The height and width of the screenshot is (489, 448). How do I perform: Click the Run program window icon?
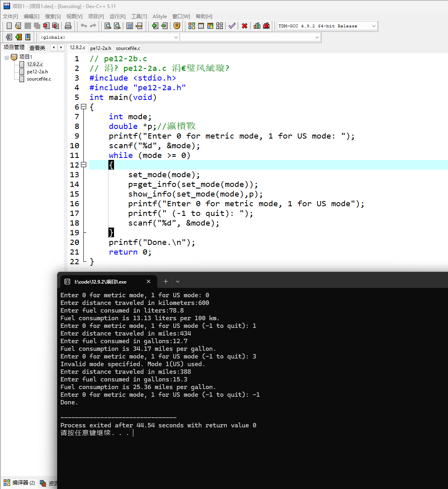pyautogui.click(x=201, y=26)
